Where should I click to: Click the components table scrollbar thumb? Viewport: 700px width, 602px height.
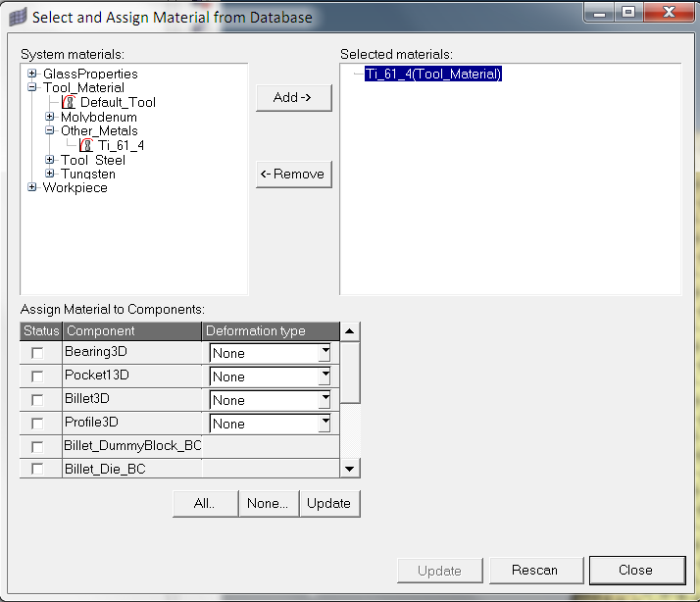tap(350, 373)
